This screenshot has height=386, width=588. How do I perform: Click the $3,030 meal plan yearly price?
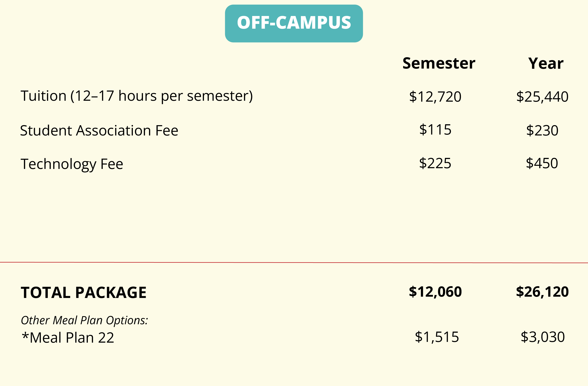point(543,337)
